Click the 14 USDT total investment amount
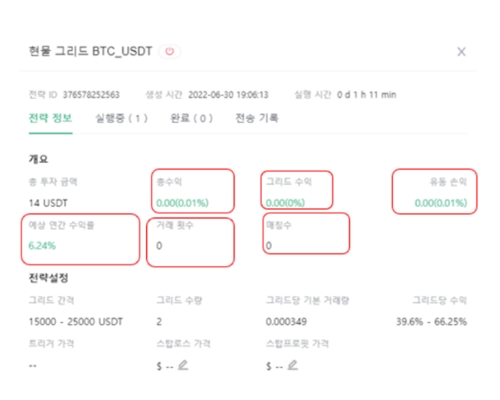Image resolution: width=500 pixels, height=400 pixels. click(x=48, y=203)
